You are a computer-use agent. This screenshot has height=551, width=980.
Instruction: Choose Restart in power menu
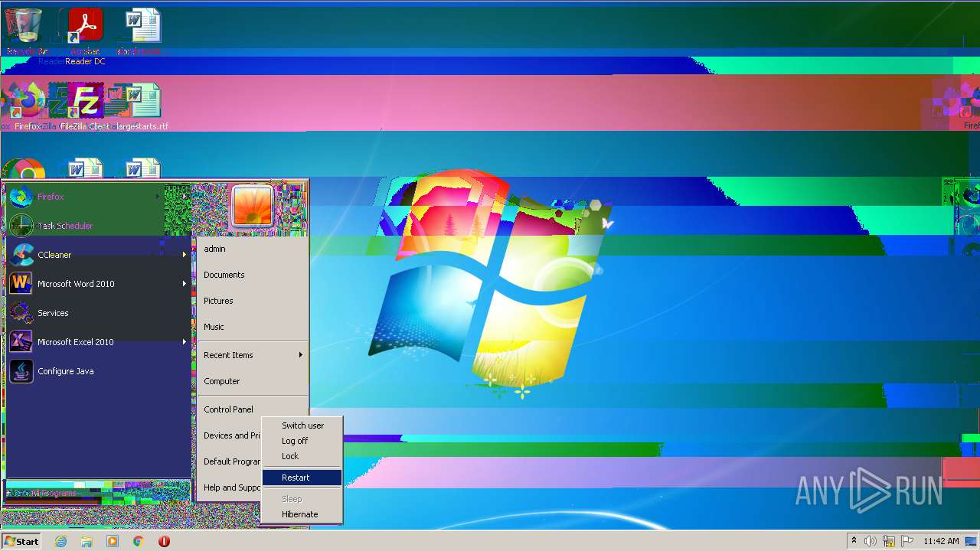pos(302,478)
